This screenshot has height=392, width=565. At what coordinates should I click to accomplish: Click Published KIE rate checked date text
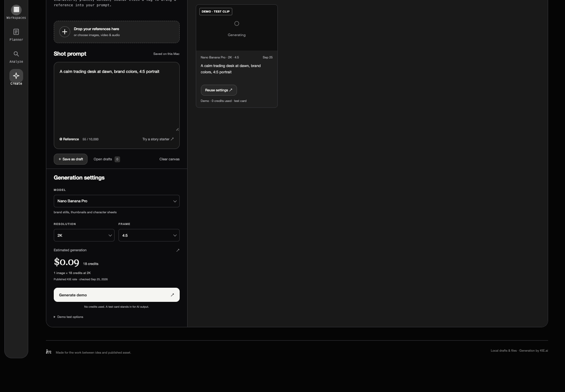(x=81, y=279)
